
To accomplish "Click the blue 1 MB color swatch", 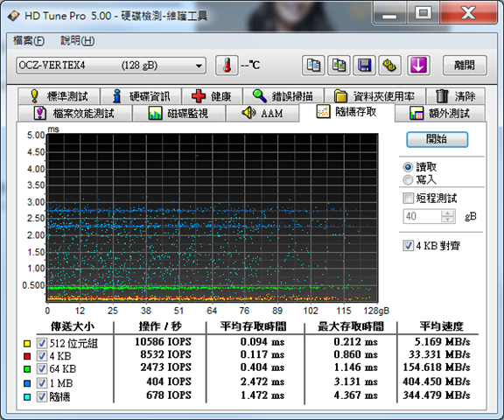I will [x=27, y=383].
